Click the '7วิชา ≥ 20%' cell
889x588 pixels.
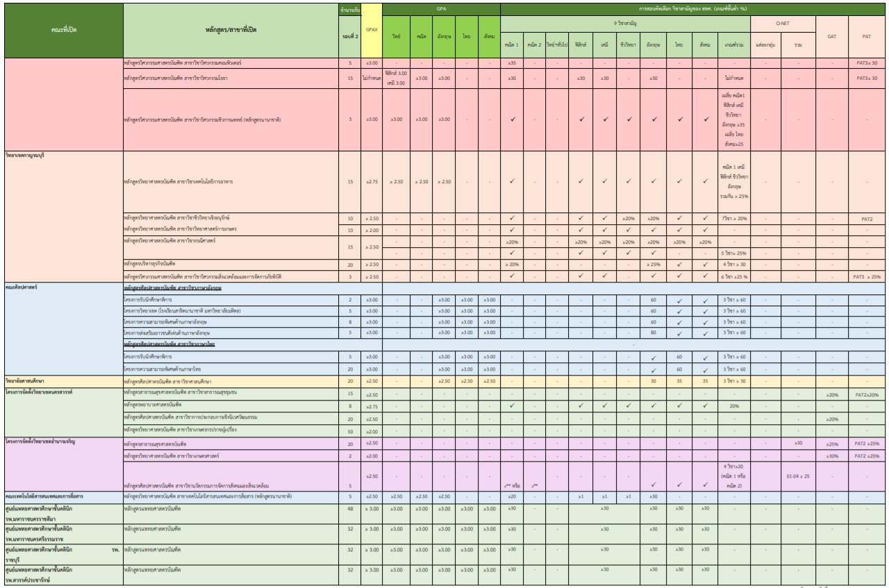point(733,219)
